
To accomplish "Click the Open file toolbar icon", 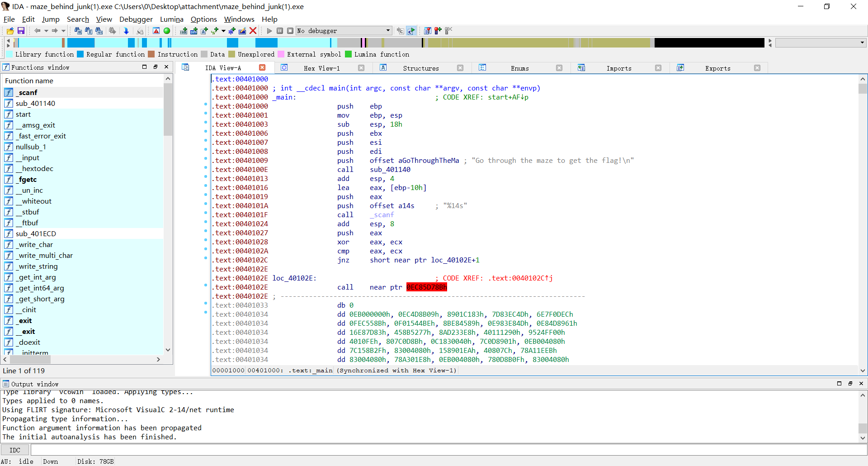I will (10, 31).
